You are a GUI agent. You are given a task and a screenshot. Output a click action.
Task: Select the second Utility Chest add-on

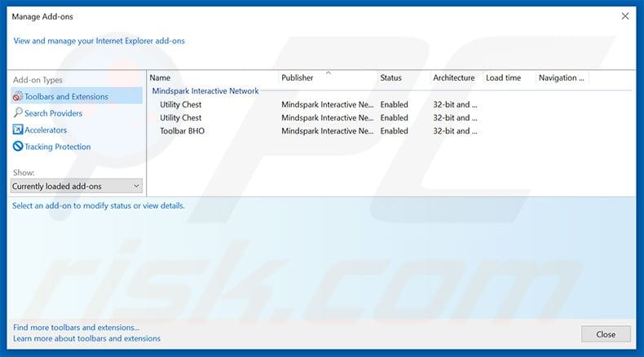(x=181, y=117)
